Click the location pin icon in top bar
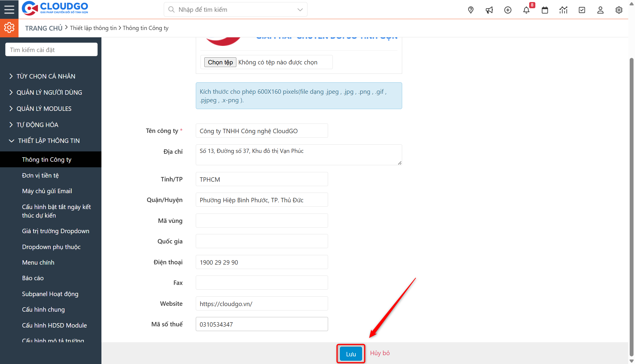Screen dimensions: 635x364 coord(471,10)
